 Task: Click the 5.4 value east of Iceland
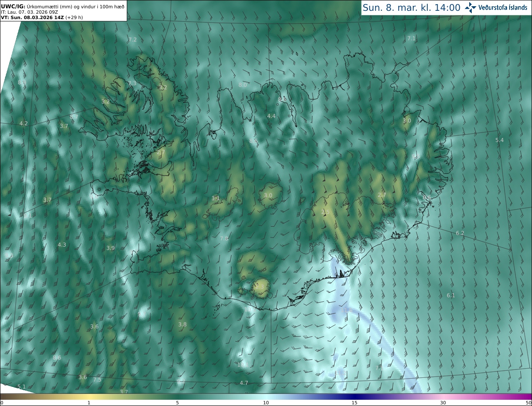500,140
